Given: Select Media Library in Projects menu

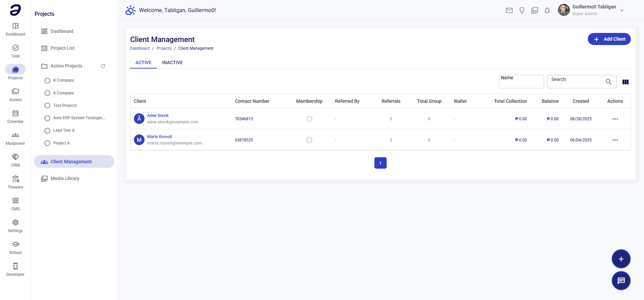Looking at the screenshot, I should click(65, 178).
